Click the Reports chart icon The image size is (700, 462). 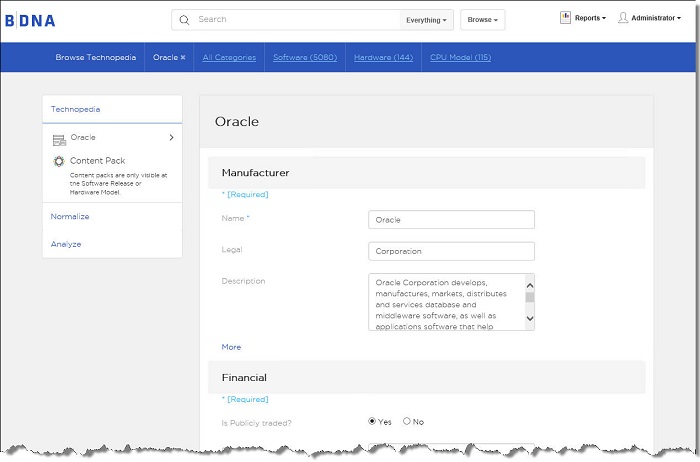pyautogui.click(x=565, y=18)
